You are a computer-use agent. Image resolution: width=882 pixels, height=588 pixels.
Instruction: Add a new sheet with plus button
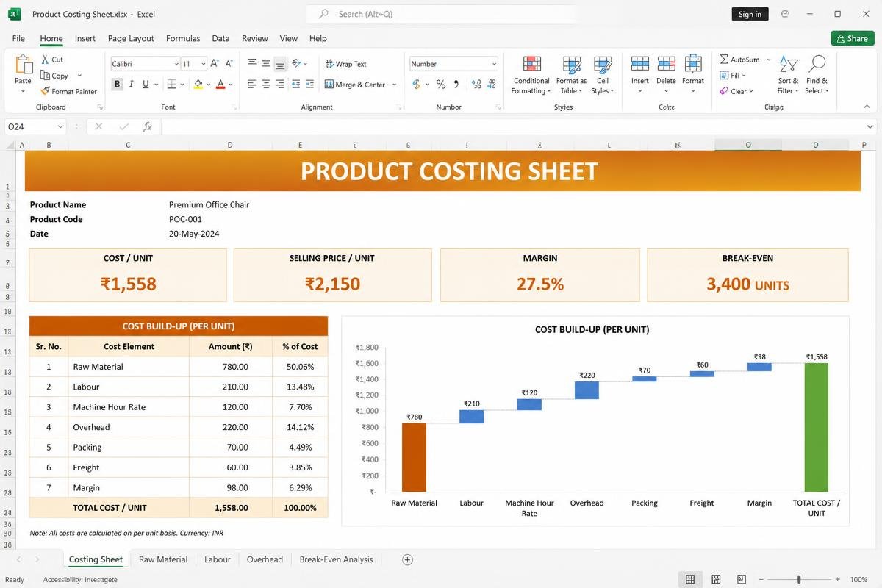[x=407, y=559]
